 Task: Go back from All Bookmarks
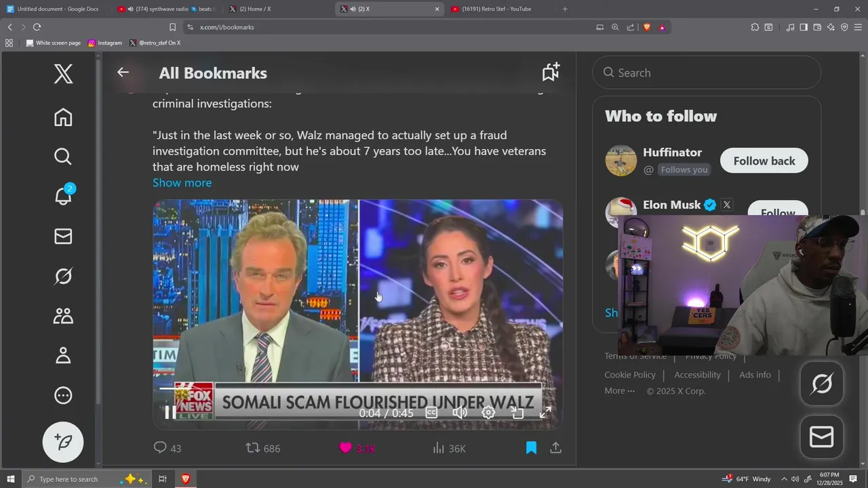[x=123, y=73]
